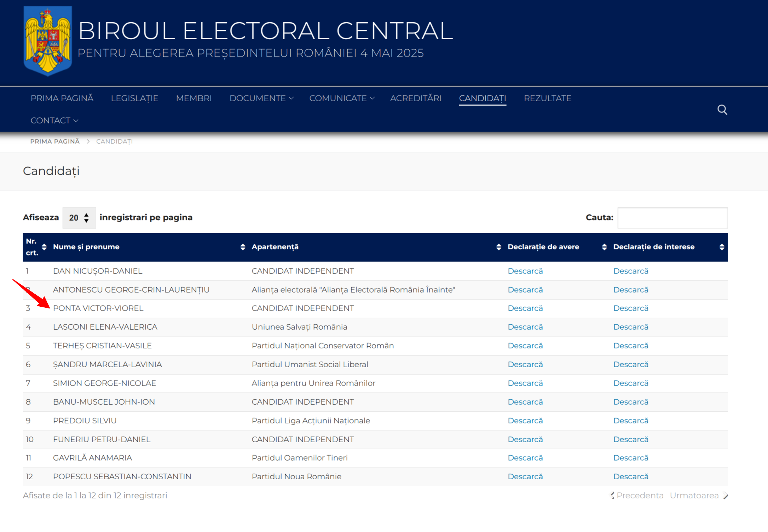768x532 pixels.
Task: Click the Romanian coat of arms logo
Action: (x=48, y=41)
